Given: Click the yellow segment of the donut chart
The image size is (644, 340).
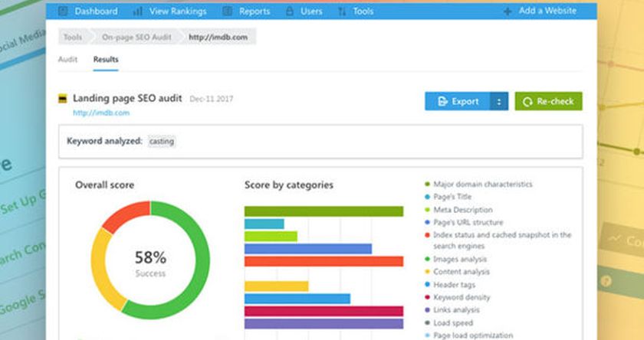Looking at the screenshot, I should [x=104, y=270].
